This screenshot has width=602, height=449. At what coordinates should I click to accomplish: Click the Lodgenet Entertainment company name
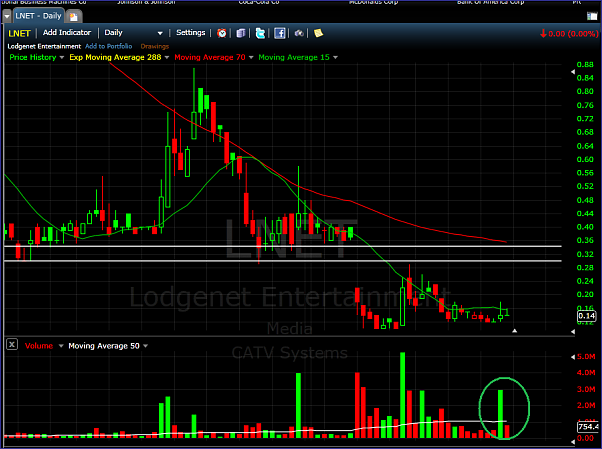click(44, 46)
